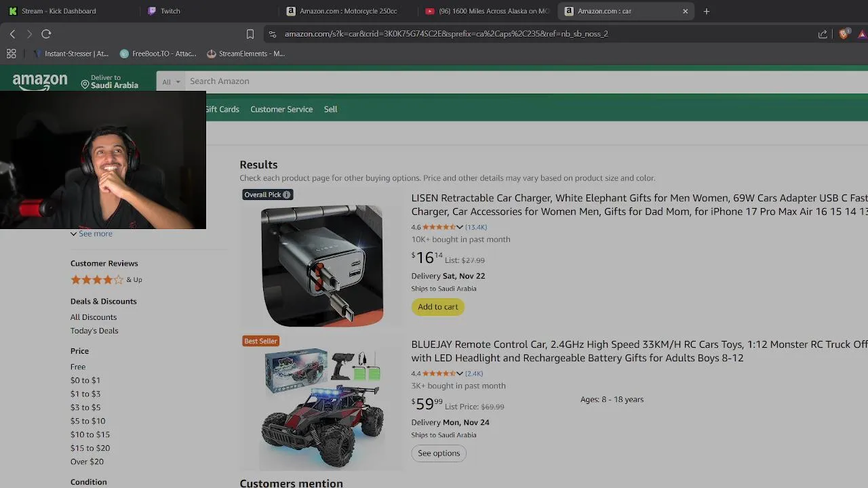
Task: Click the Deliver to location pin icon
Action: pos(85,84)
